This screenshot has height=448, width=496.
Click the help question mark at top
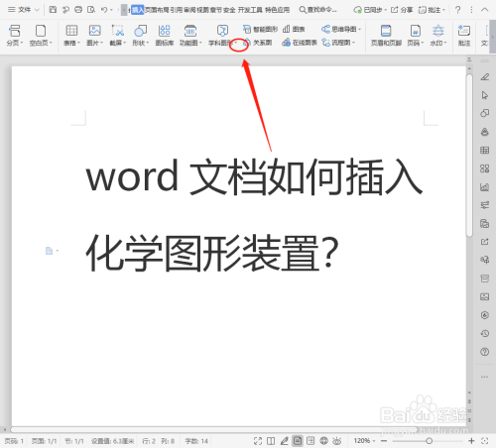click(457, 10)
